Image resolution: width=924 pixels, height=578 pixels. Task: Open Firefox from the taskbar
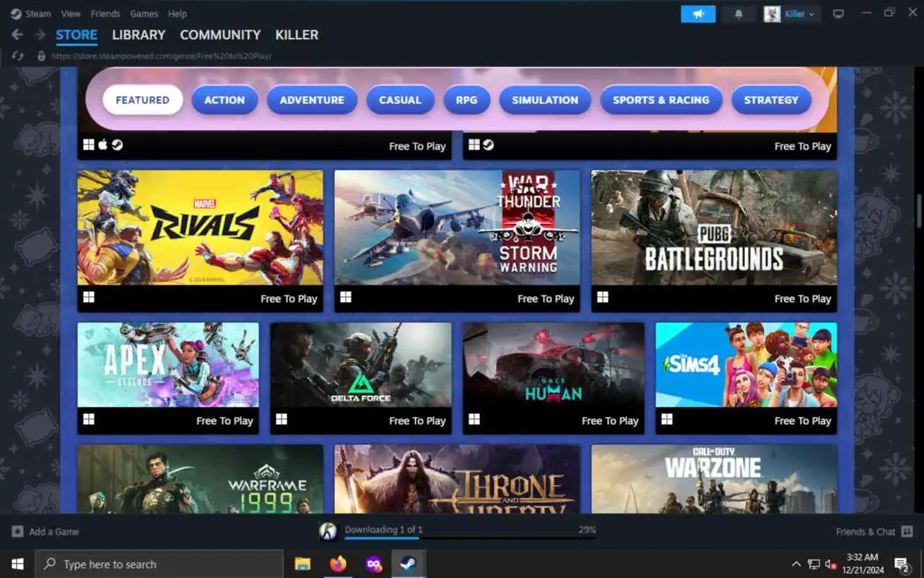(338, 564)
